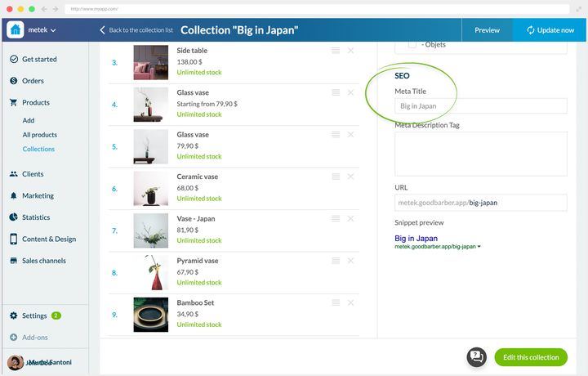Click the reorder handle for Pyramid vase
Screen dimensions: 588x376
click(x=336, y=261)
